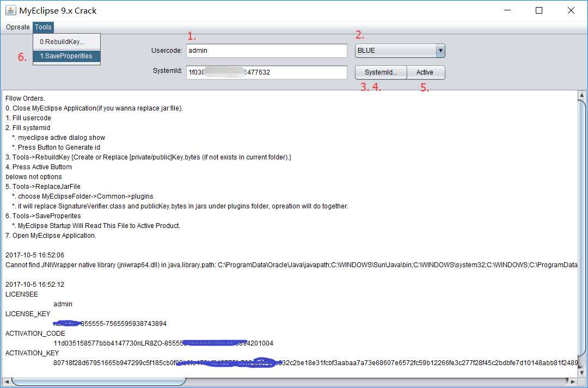The image size is (588, 388).
Task: Click 'myeclipse active dialog show' line
Action: [58, 138]
